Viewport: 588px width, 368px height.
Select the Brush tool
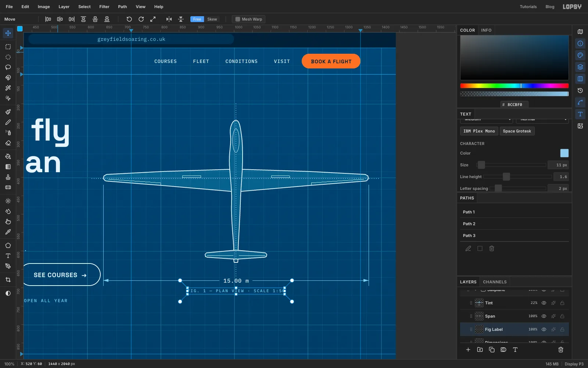tap(8, 112)
